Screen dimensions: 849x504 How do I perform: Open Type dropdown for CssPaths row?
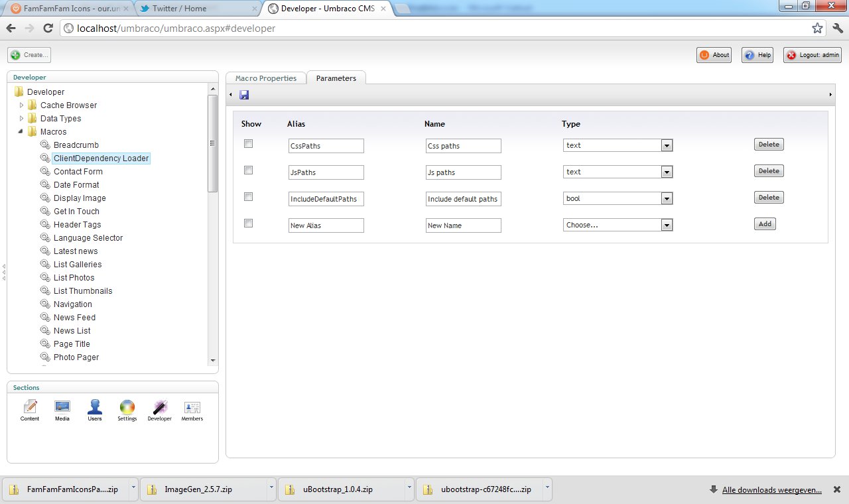tap(618, 145)
